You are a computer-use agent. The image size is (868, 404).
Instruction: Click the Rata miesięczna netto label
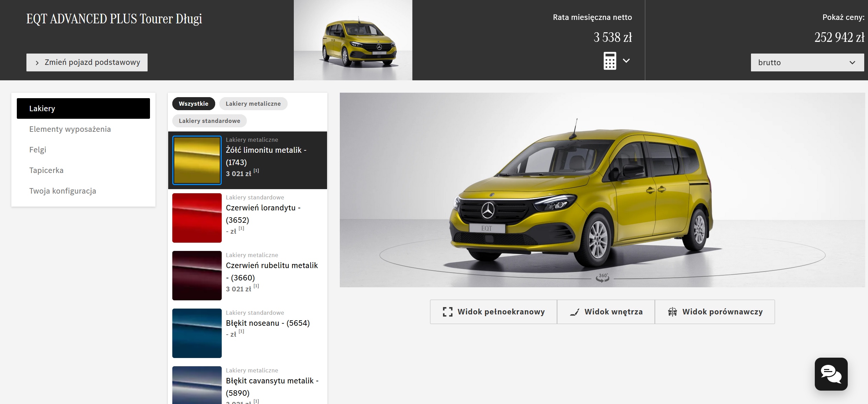tap(592, 17)
